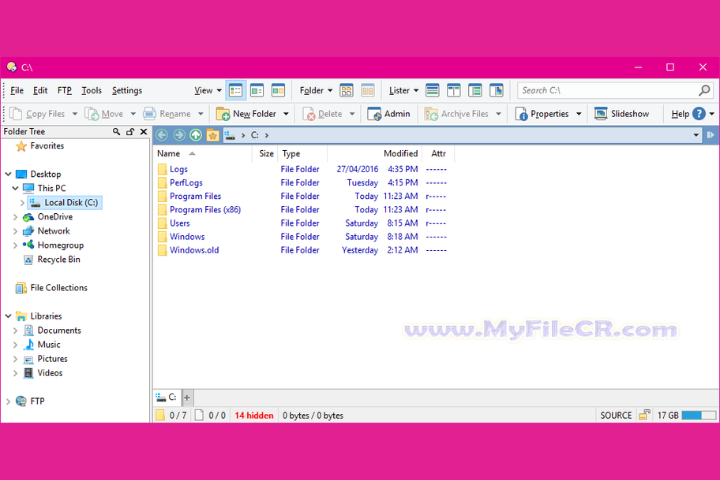Select Favorites in the Folder Tree
This screenshot has height=480, width=720.
47,146
